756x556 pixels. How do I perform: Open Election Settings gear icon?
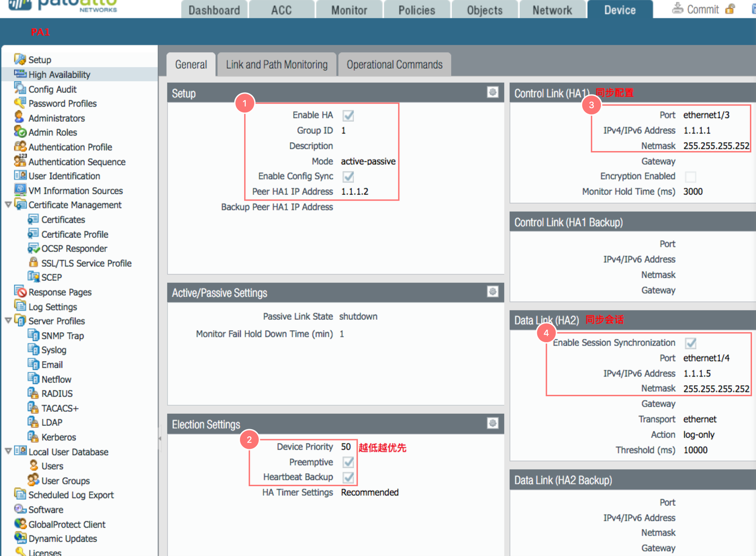click(x=492, y=423)
